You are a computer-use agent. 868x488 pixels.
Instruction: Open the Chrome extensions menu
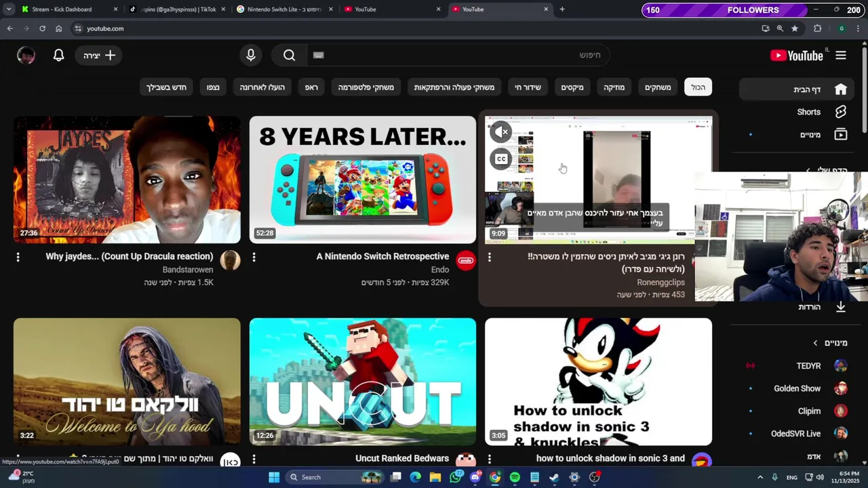pyautogui.click(x=817, y=28)
